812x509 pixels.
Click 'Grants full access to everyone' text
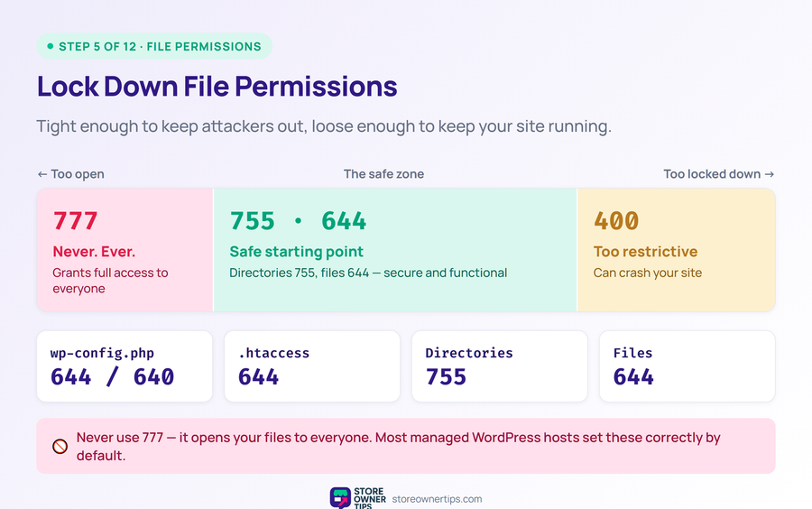(110, 281)
